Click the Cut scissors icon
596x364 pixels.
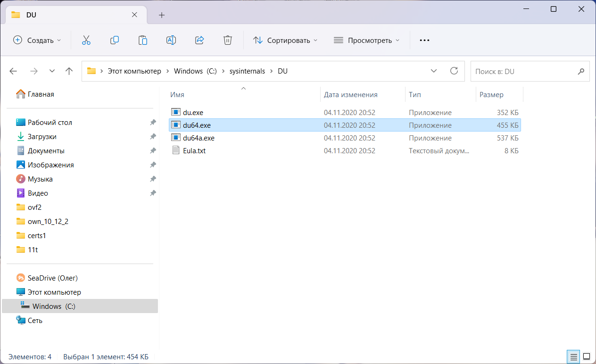coord(86,40)
